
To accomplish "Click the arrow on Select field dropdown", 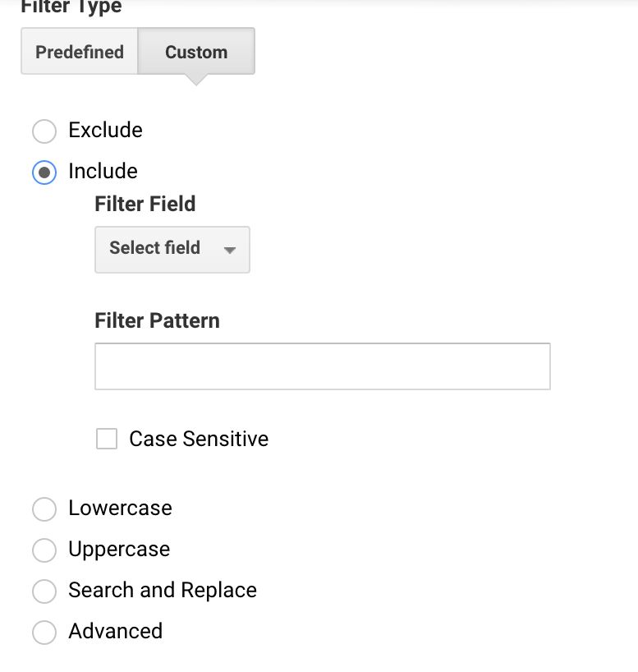I will (x=230, y=250).
